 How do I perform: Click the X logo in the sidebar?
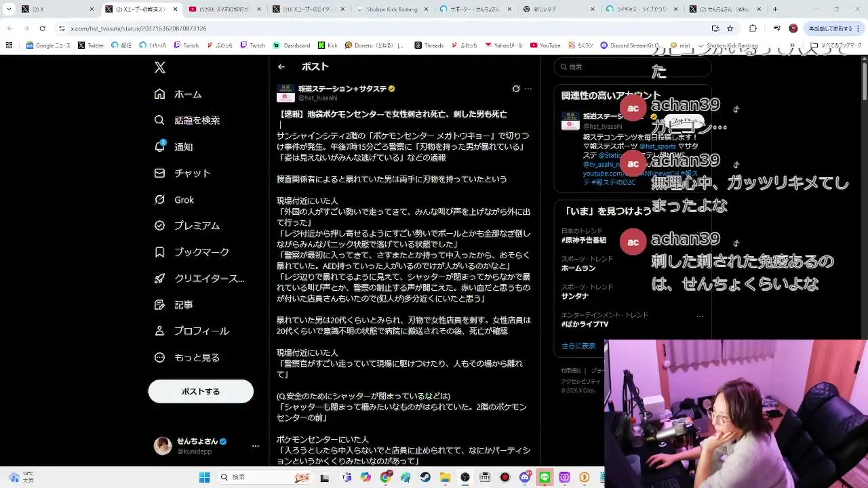coord(160,67)
